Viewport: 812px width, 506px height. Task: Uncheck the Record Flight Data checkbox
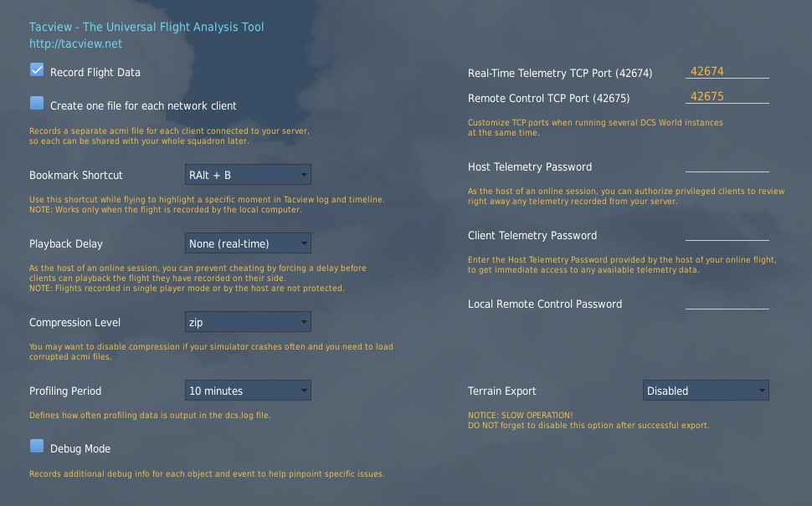click(x=37, y=70)
